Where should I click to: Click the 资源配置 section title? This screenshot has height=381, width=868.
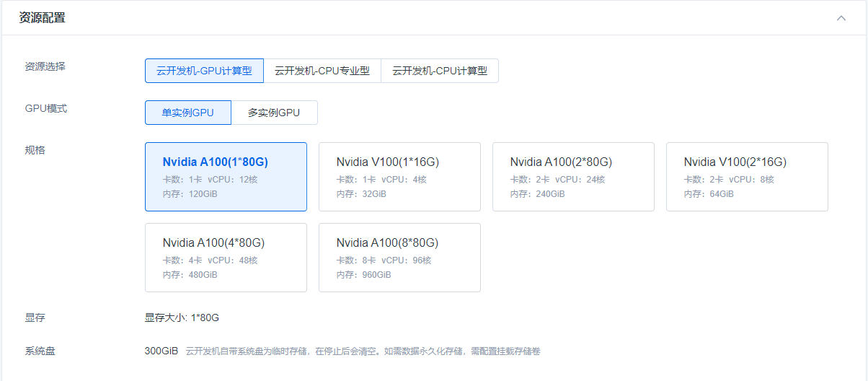[x=42, y=18]
